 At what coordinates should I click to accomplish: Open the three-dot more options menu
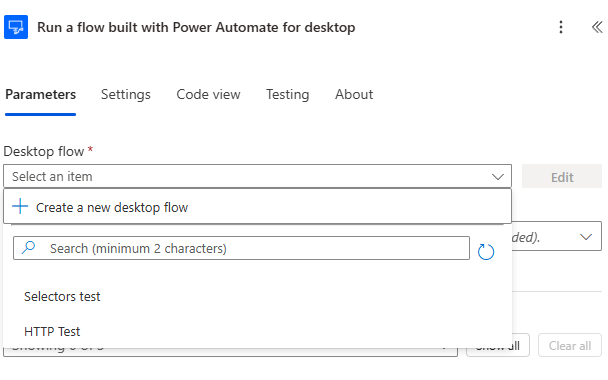[x=561, y=27]
